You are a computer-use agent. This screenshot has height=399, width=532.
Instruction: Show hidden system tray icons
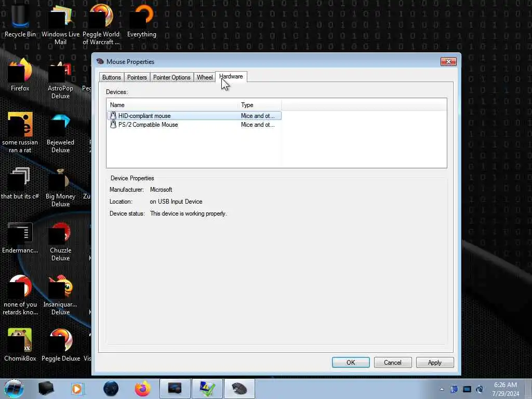[442, 389]
